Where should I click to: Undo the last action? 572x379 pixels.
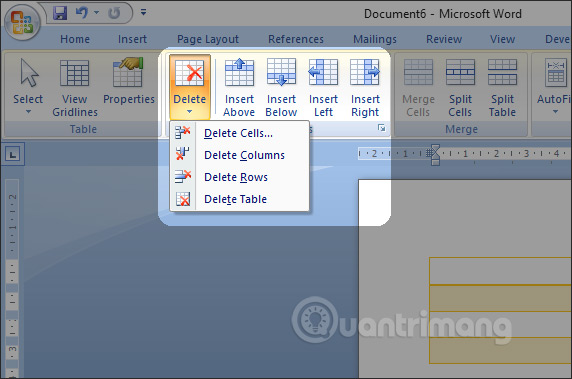click(82, 13)
